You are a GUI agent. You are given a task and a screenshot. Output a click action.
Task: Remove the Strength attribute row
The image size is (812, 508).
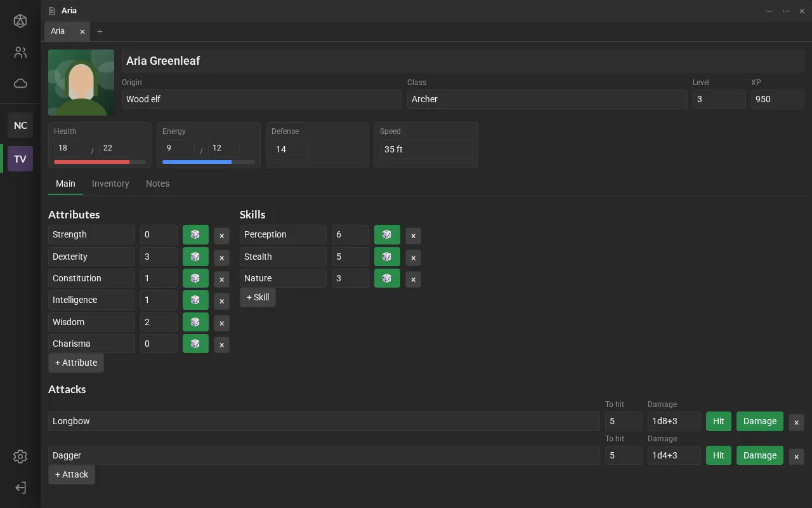point(221,236)
